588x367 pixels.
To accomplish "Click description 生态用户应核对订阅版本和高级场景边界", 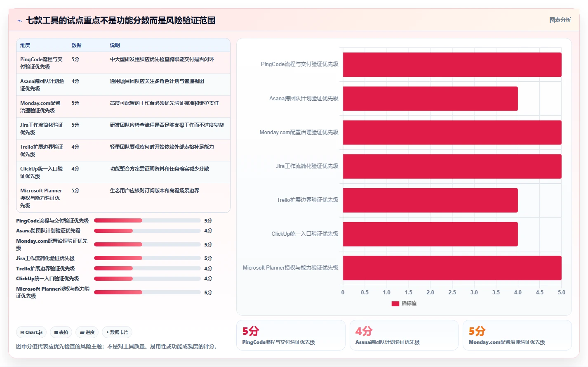I will 154,191.
